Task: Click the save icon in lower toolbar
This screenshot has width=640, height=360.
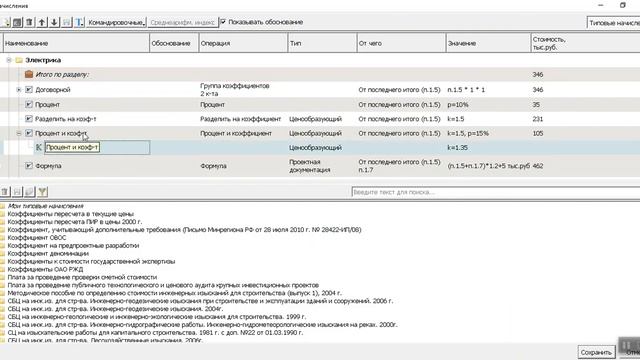Action: coord(17,191)
